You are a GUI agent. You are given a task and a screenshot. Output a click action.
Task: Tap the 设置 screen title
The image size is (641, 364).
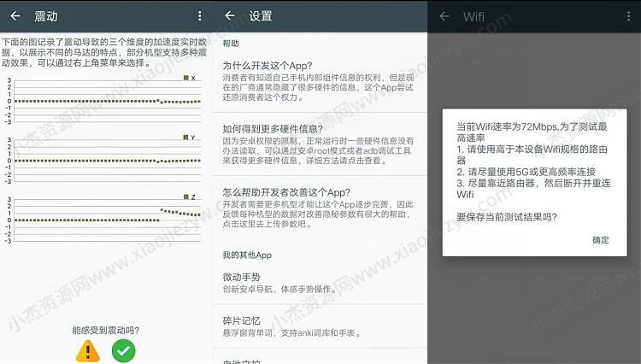pos(261,16)
